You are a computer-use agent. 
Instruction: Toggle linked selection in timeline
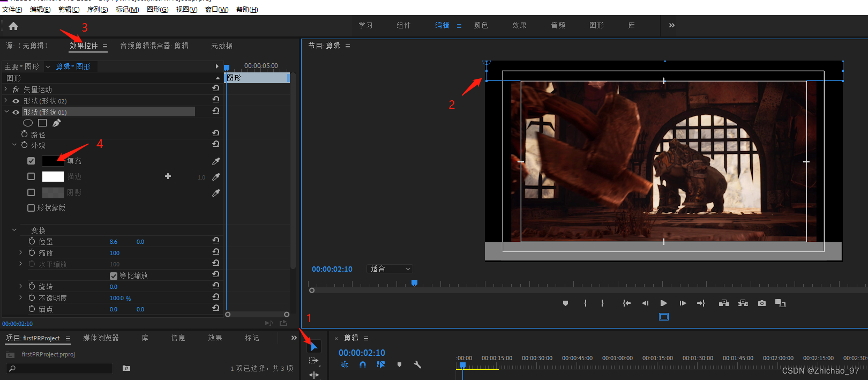[x=381, y=364]
